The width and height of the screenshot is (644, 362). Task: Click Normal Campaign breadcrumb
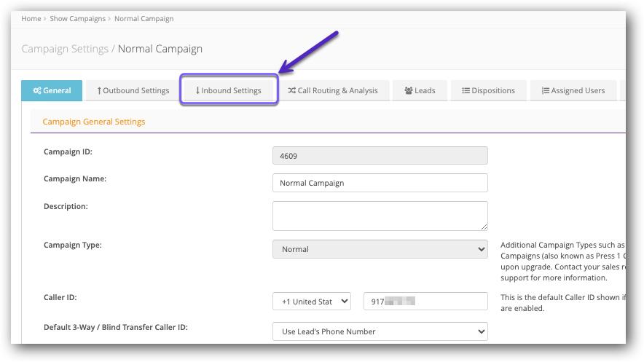tap(144, 18)
